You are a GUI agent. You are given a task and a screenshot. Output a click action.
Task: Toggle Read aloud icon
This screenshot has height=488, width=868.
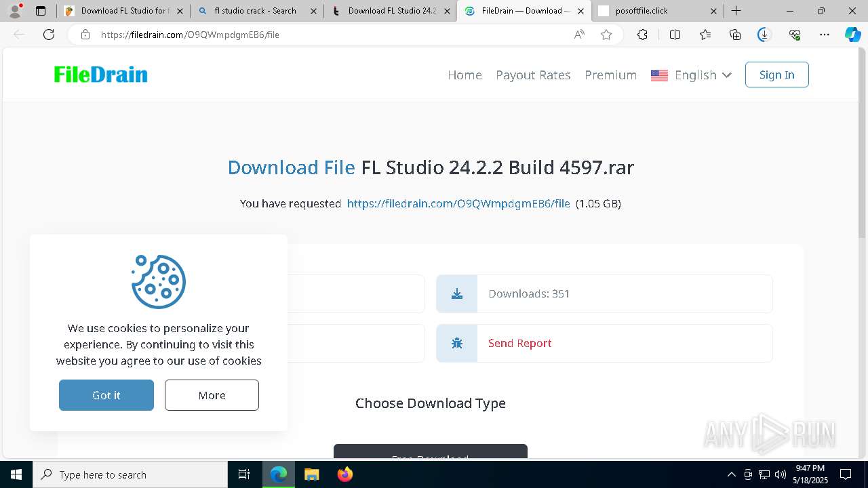click(579, 35)
